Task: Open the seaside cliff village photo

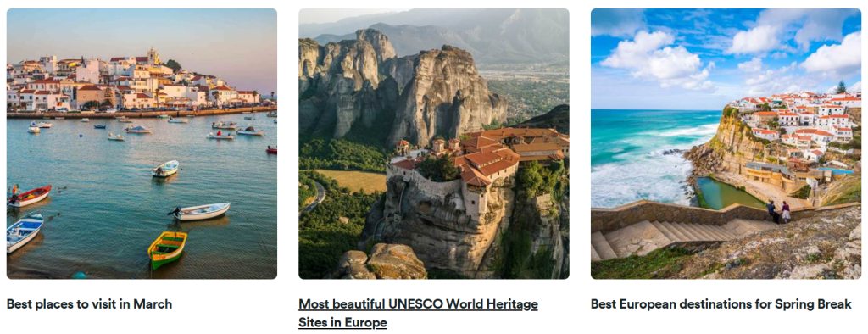Action: [726, 143]
